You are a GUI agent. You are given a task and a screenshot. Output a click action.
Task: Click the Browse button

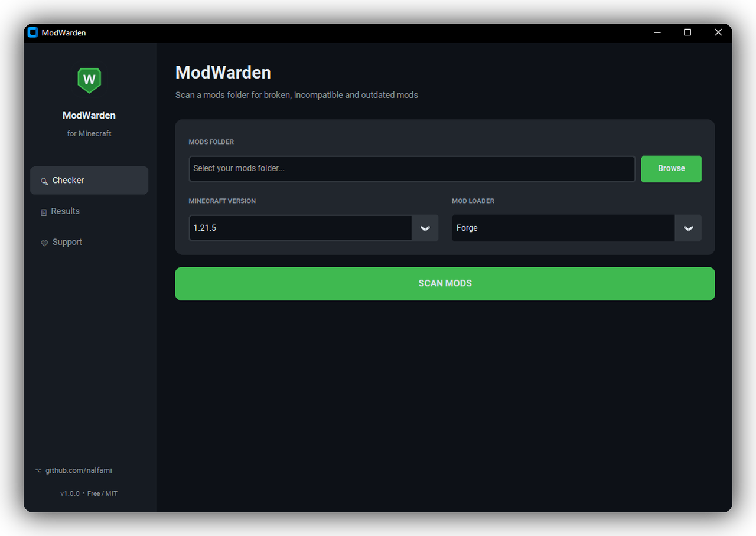coord(672,169)
